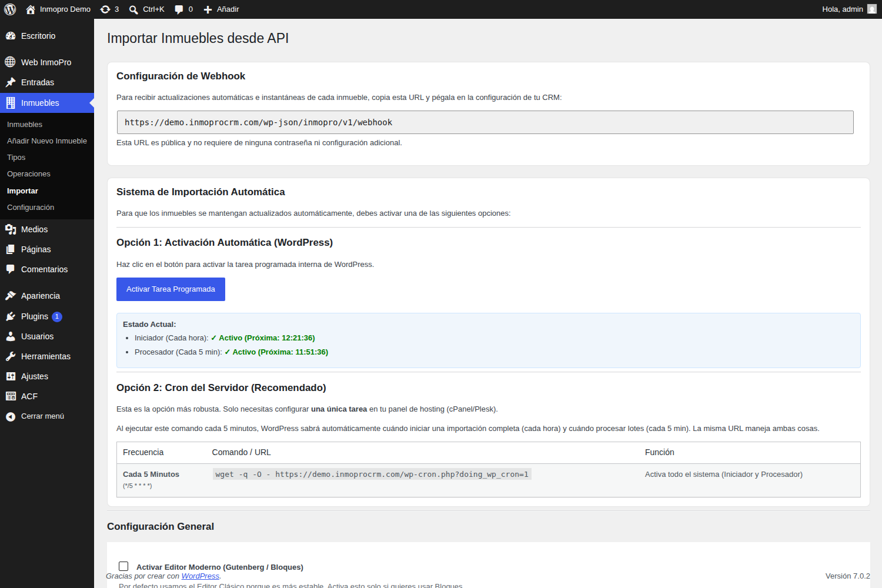Click the Frecuencia column header

point(143,452)
